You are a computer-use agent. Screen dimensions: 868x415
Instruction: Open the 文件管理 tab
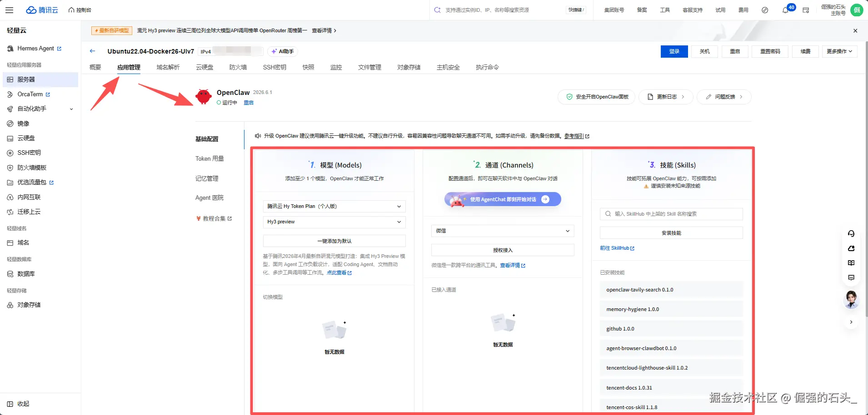coord(369,67)
